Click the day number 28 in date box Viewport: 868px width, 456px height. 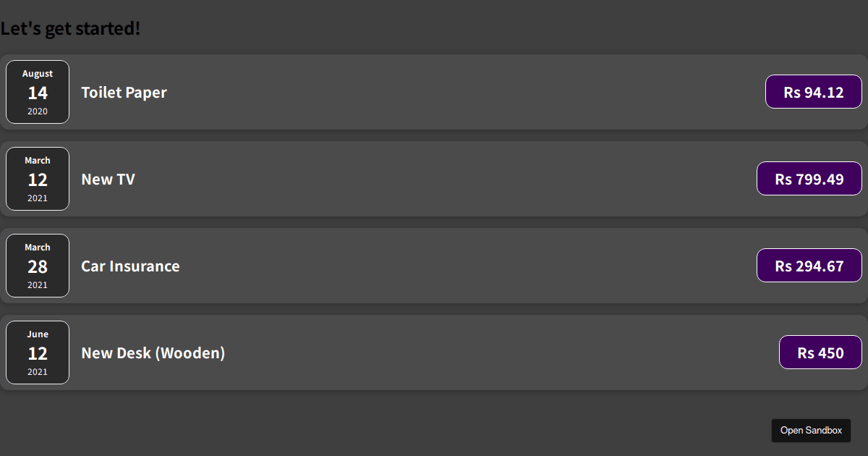[38, 267]
